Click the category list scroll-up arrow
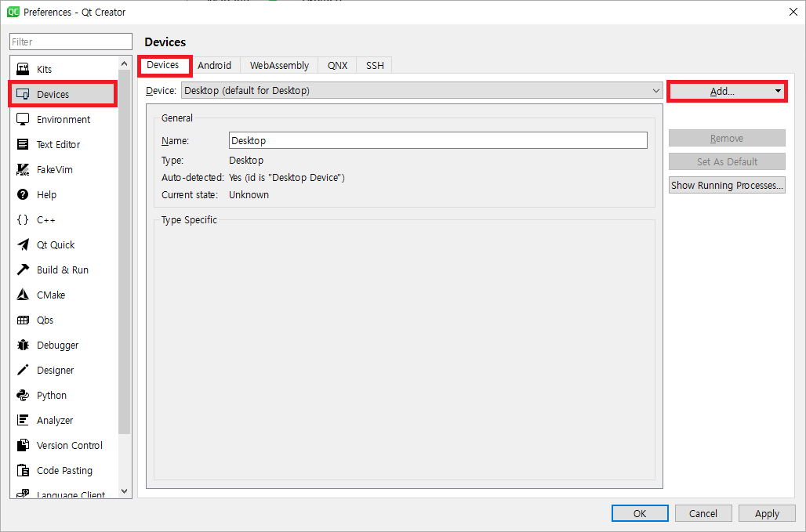The image size is (806, 532). pyautogui.click(x=125, y=63)
